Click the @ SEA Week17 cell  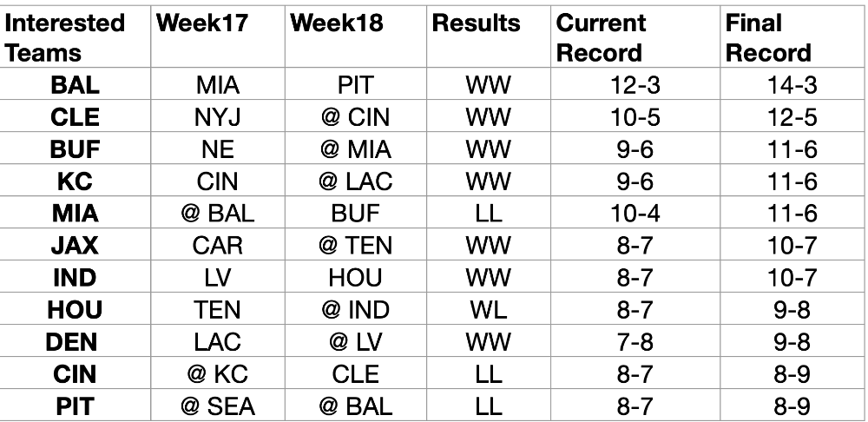tap(218, 406)
